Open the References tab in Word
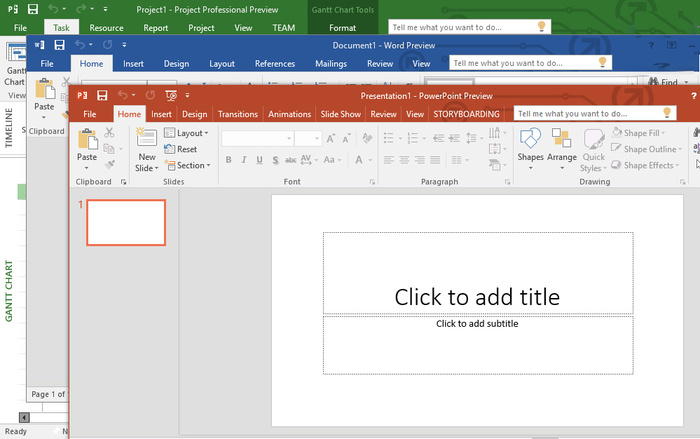The width and height of the screenshot is (700, 439). click(275, 64)
